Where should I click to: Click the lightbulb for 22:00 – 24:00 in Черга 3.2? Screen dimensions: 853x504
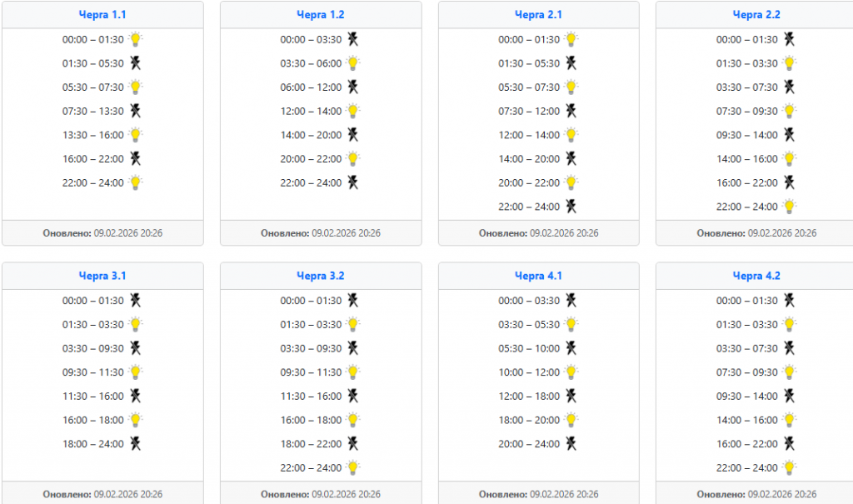point(353,467)
